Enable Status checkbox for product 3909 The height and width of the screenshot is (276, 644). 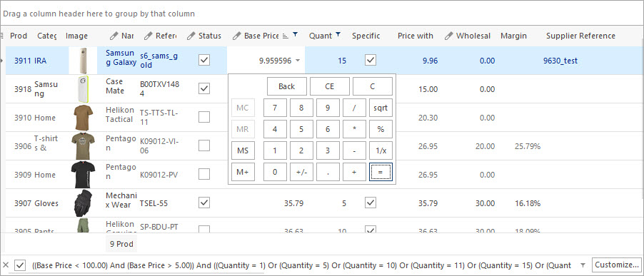coord(204,174)
